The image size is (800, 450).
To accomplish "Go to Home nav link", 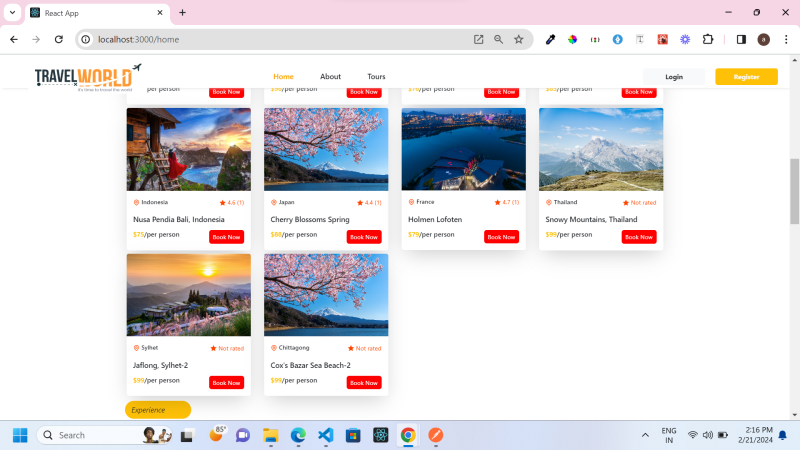I will [283, 77].
